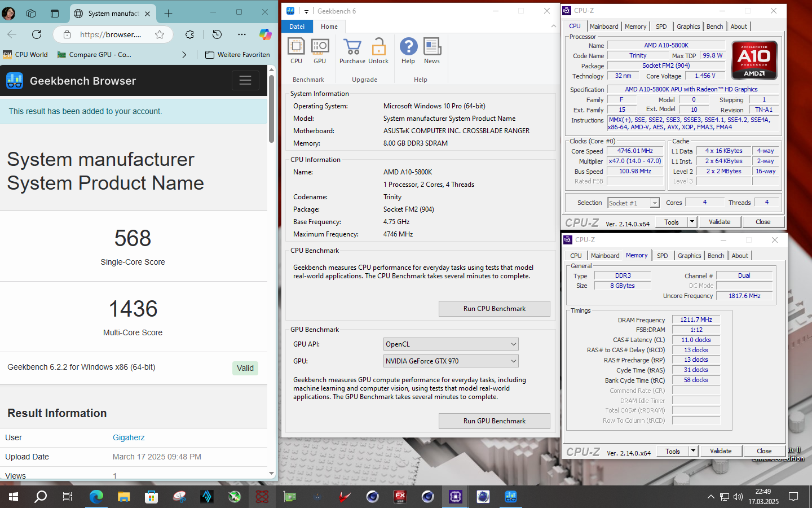This screenshot has height=508, width=812.
Task: Click the browser Back arrow
Action: point(12,34)
